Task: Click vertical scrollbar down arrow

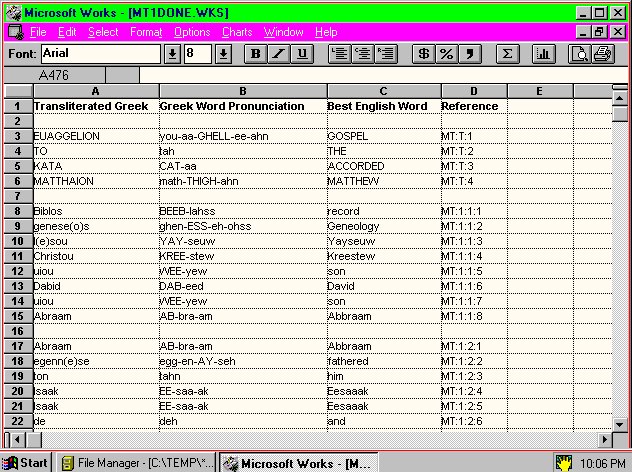Action: pos(620,424)
